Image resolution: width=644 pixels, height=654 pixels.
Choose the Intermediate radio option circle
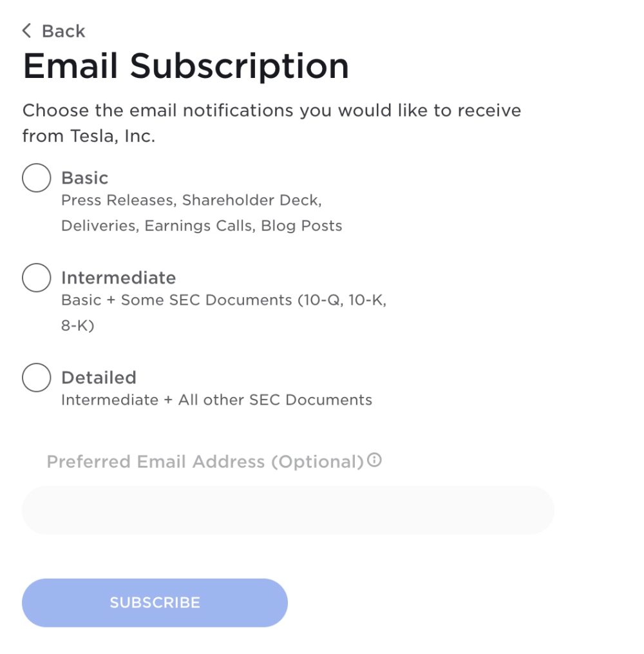click(36, 278)
